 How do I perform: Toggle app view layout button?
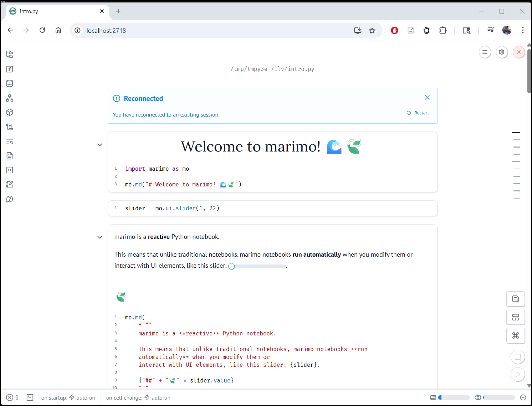tap(516, 317)
